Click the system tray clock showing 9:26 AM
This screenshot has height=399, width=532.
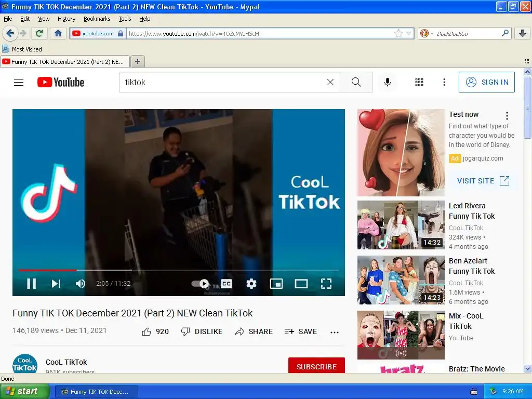tap(513, 391)
